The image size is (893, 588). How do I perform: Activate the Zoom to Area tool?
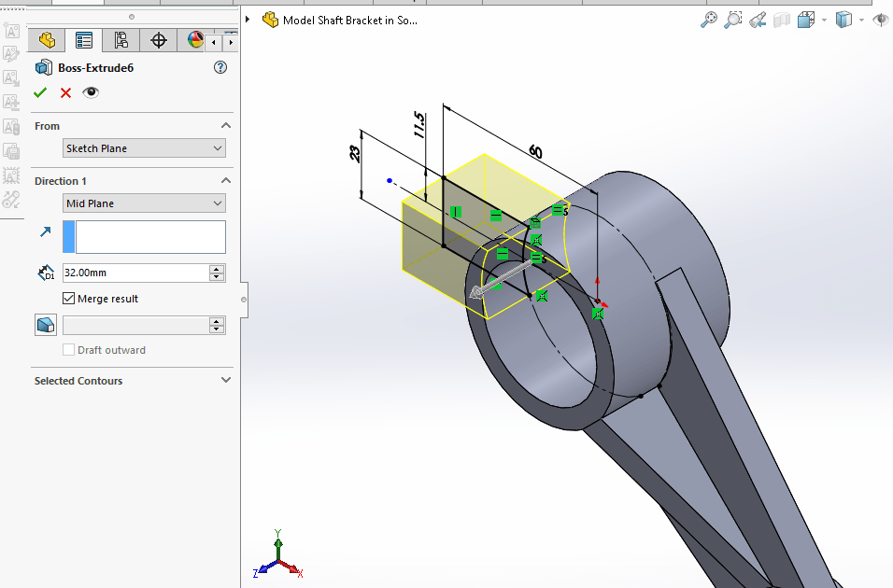pyautogui.click(x=733, y=19)
